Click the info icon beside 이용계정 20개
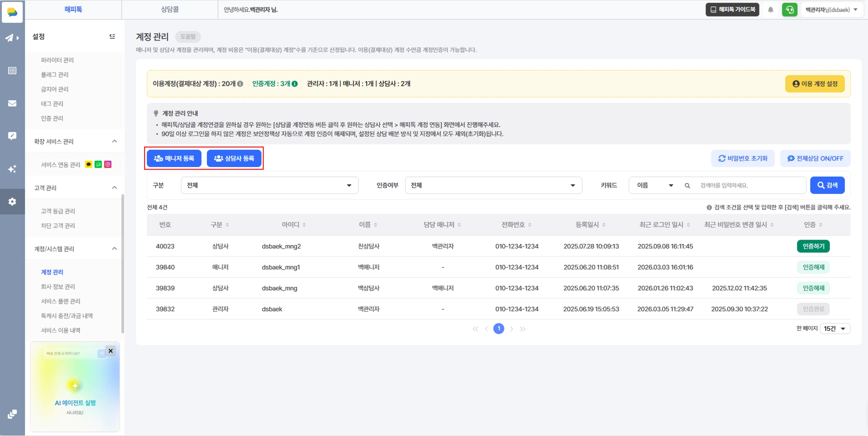 [240, 84]
